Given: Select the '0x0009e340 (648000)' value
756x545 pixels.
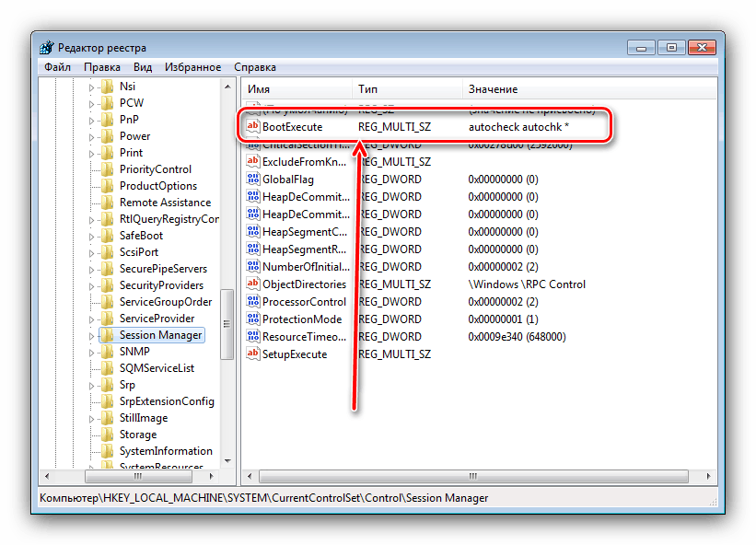Looking at the screenshot, I should point(517,336).
